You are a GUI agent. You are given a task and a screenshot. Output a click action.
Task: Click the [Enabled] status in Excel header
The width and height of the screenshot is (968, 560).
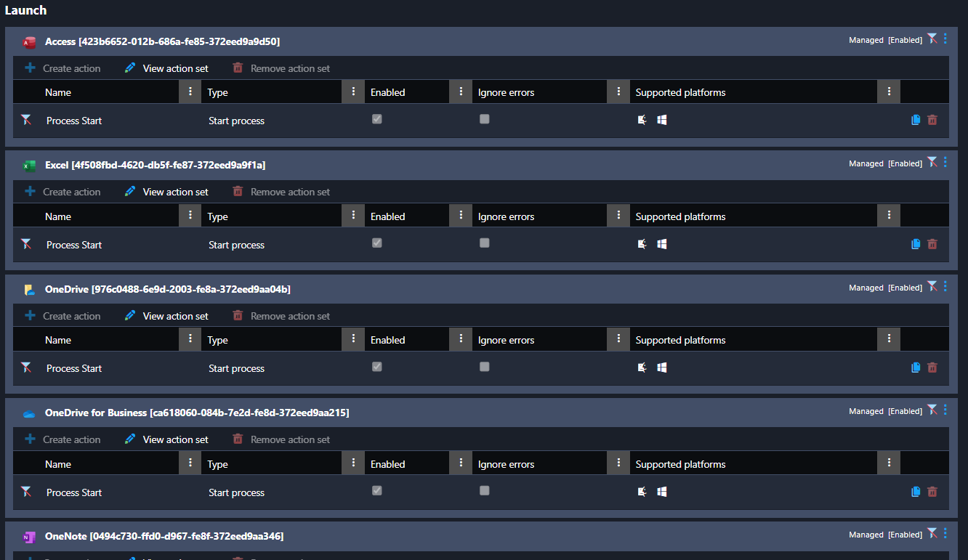tap(905, 163)
